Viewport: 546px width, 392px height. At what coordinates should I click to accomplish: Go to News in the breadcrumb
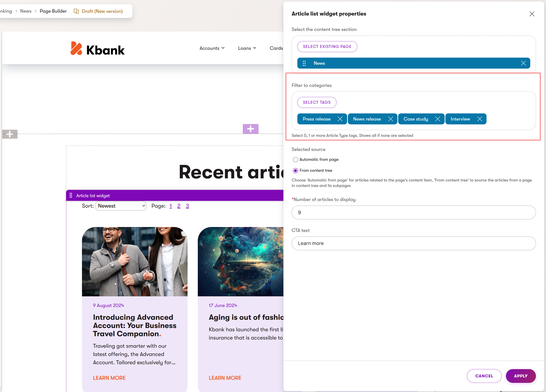[26, 11]
